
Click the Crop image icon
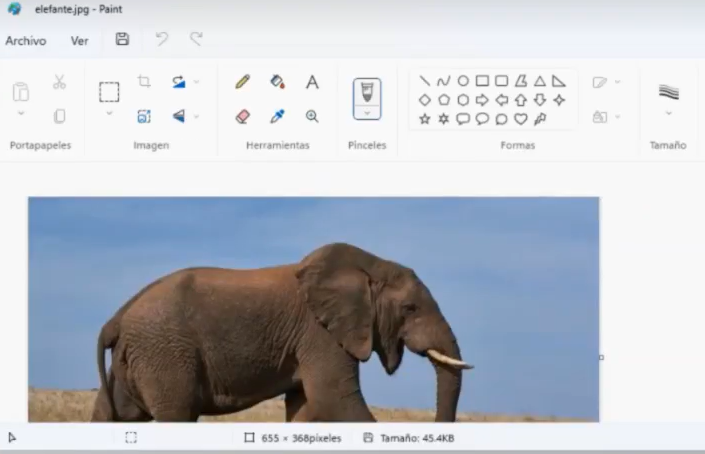point(144,82)
